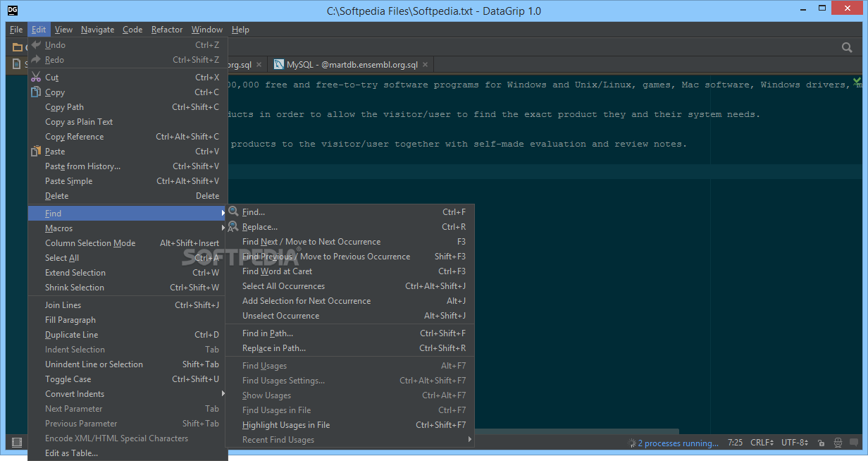868x461 pixels.
Task: Choose Find... in the Find submenu
Action: click(350, 211)
